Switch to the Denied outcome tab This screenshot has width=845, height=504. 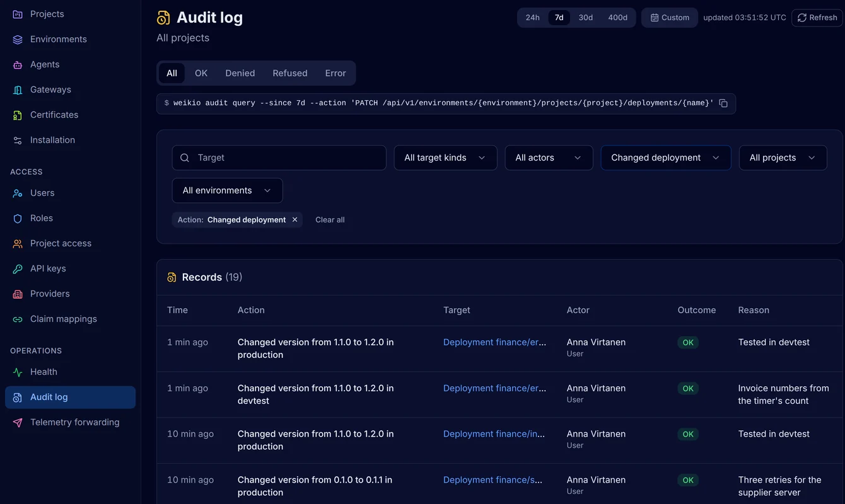[x=240, y=73]
